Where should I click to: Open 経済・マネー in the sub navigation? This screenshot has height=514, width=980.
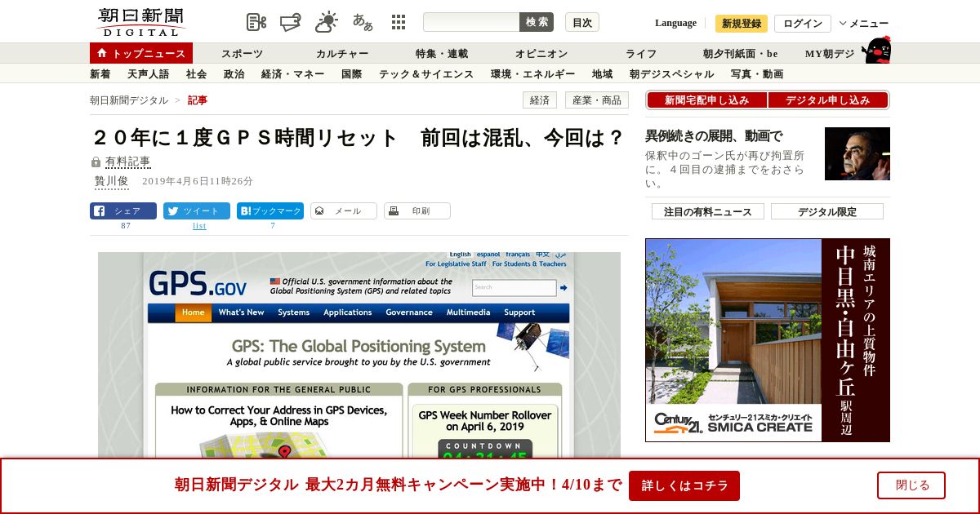[x=293, y=74]
